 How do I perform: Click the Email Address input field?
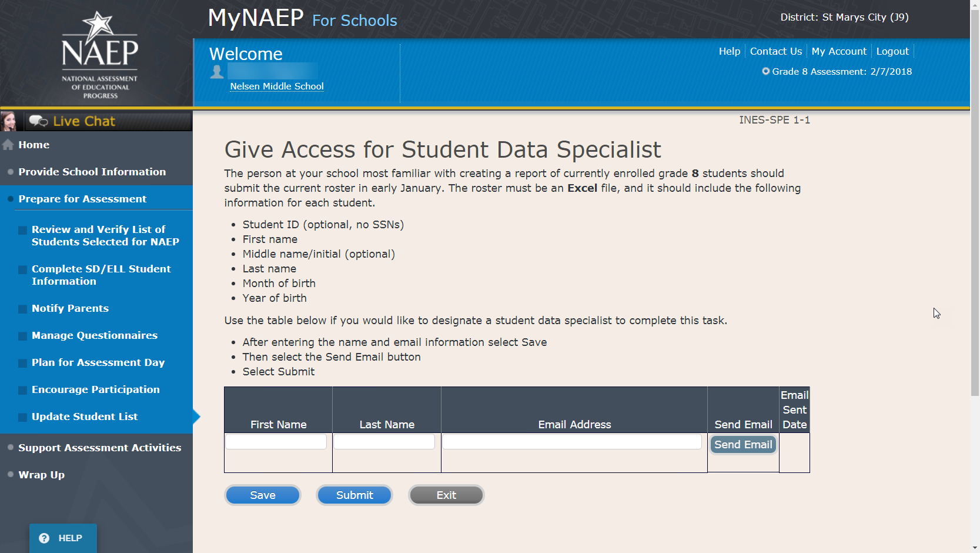click(572, 442)
